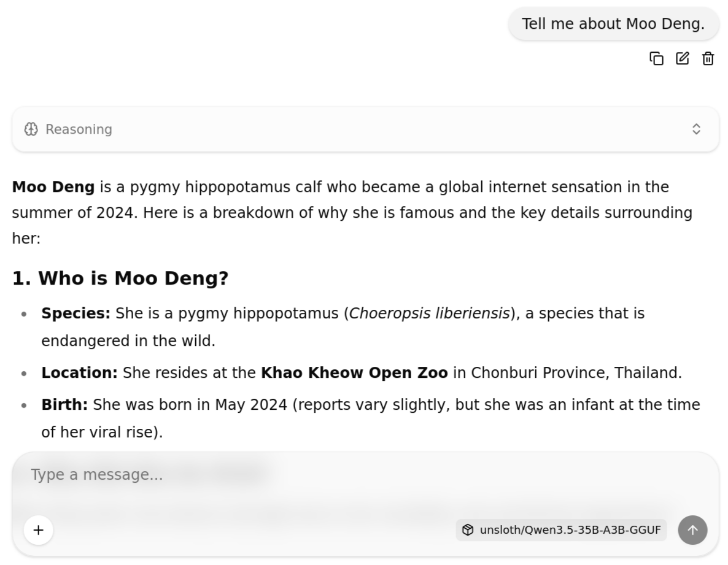This screenshot has width=728, height=565.
Task: Edit the user message with pencil icon
Action: [682, 58]
